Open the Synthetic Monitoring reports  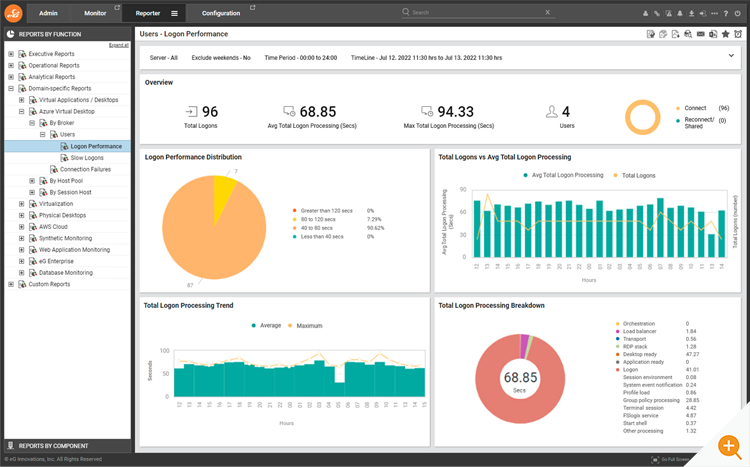(x=66, y=238)
